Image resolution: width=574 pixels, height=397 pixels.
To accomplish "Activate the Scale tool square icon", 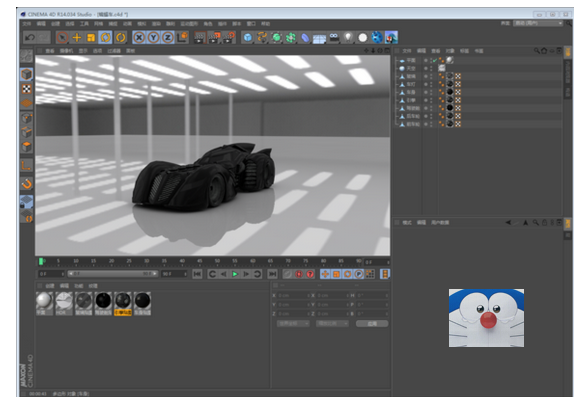I will coord(91,37).
